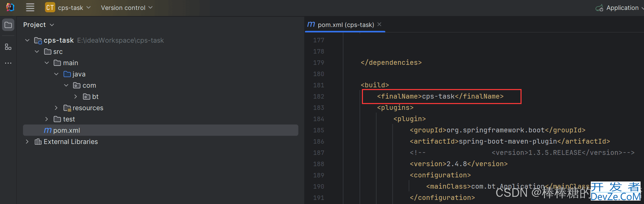
Task: Select the bt package row
Action: (161, 97)
